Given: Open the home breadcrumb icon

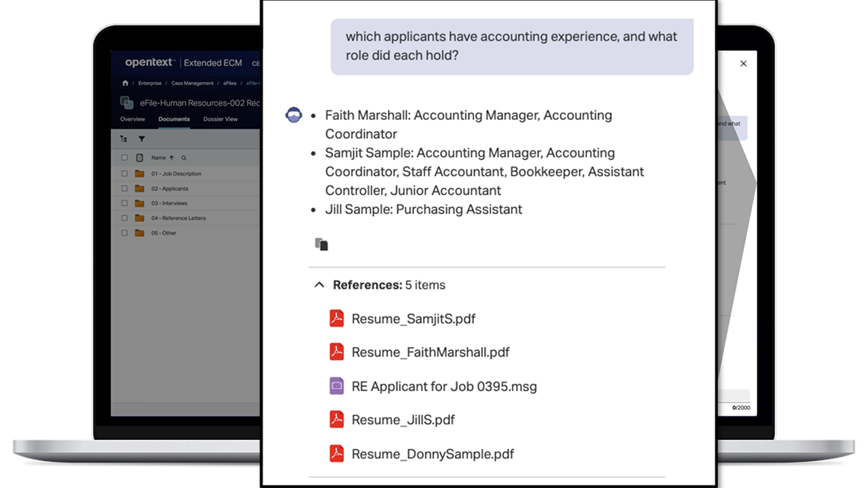Looking at the screenshot, I should point(125,83).
